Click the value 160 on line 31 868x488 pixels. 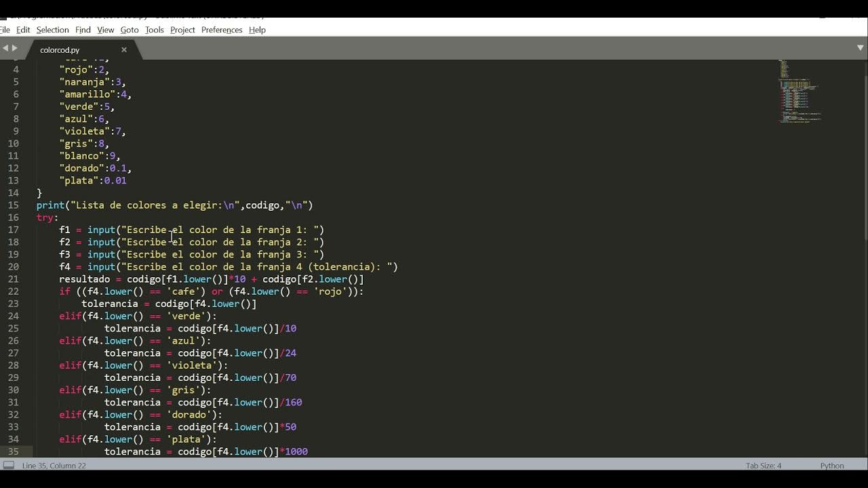coord(294,402)
